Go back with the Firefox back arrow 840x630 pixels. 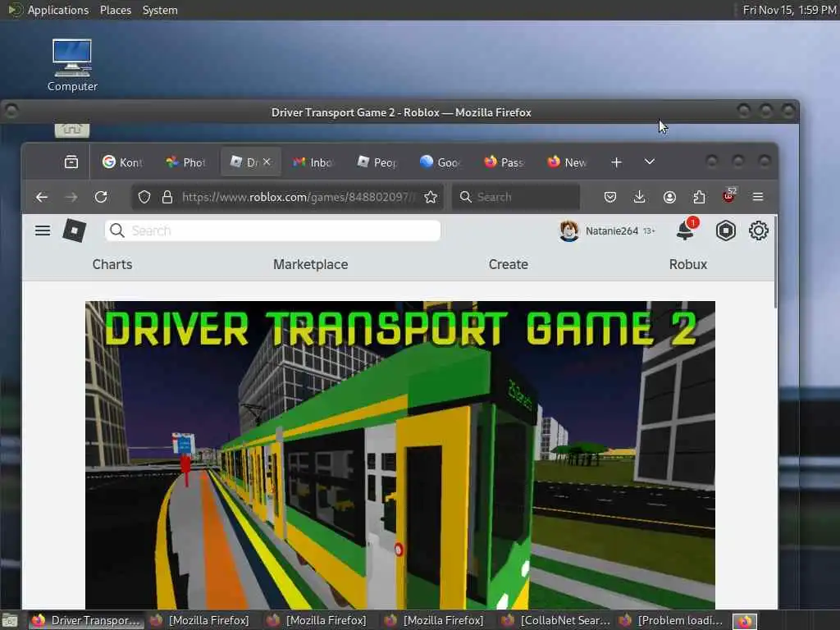pyautogui.click(x=42, y=197)
